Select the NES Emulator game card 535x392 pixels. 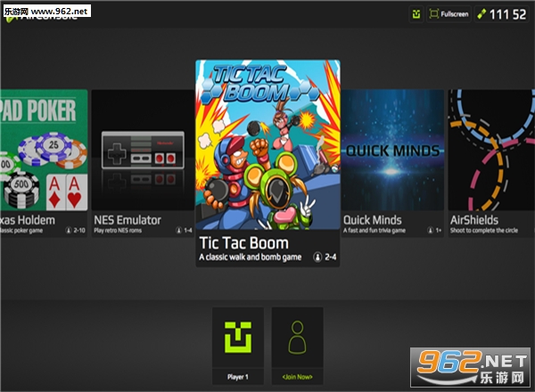click(x=143, y=163)
